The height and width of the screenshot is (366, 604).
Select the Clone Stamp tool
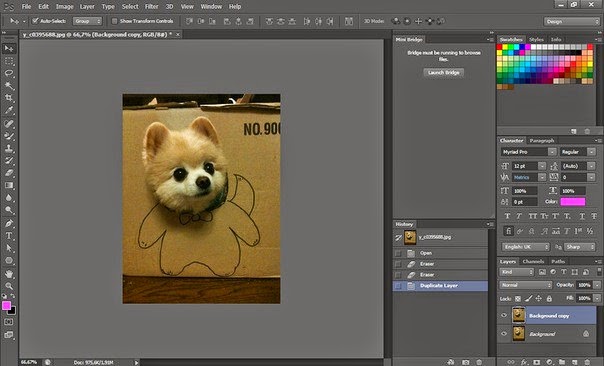[9, 148]
